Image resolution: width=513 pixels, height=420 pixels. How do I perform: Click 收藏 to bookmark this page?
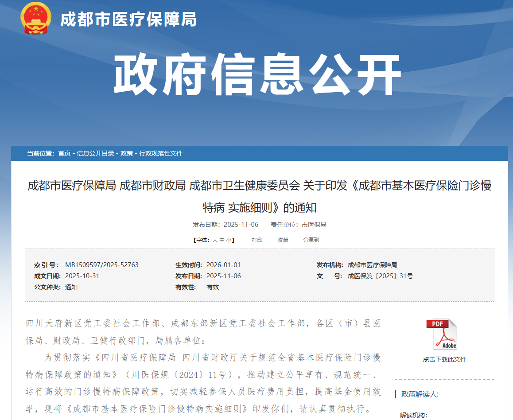[x=283, y=240]
